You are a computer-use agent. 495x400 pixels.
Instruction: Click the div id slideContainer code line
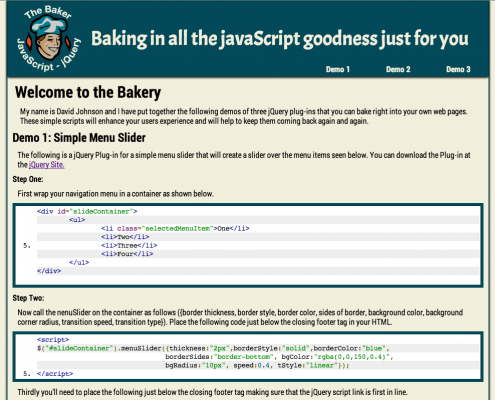point(87,211)
